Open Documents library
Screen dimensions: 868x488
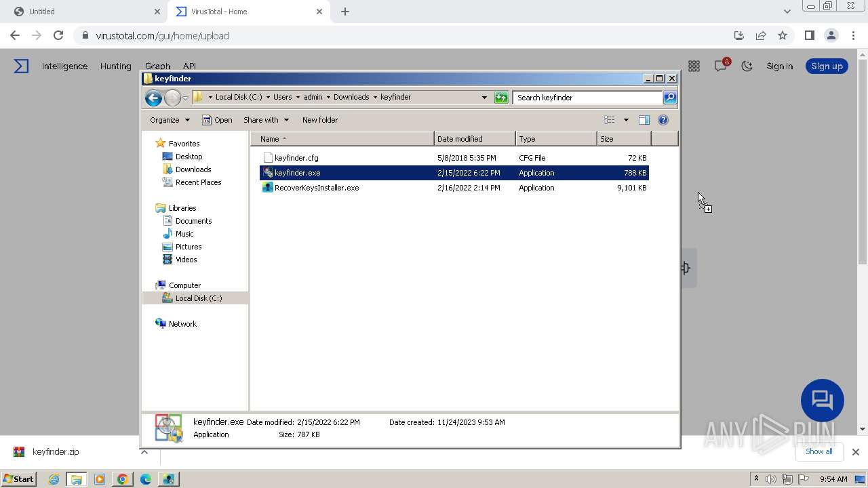193,221
